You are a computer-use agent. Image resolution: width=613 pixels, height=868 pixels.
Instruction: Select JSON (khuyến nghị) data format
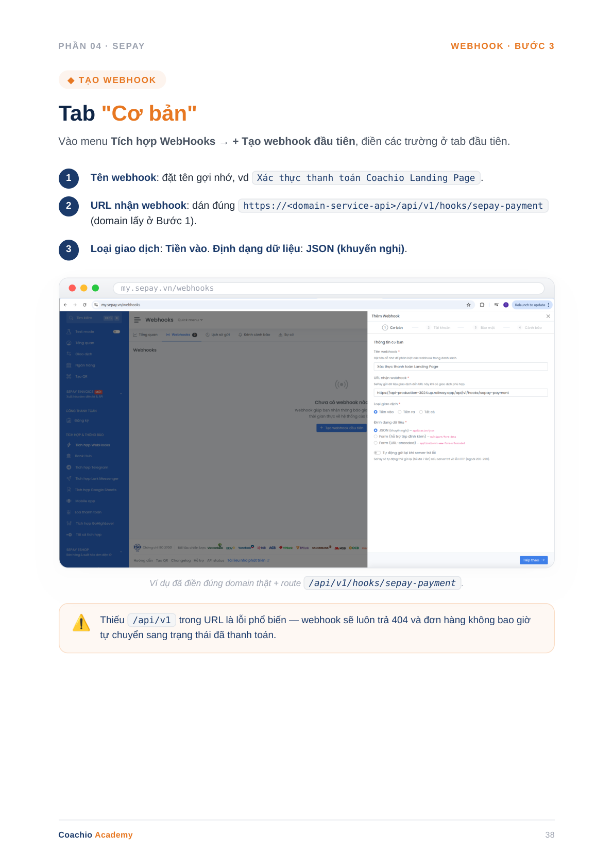point(404,430)
